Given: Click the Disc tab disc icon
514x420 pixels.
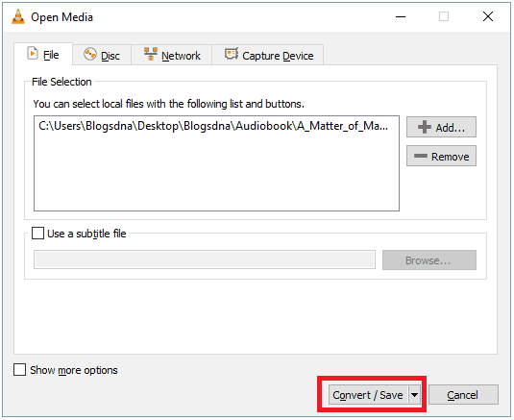Looking at the screenshot, I should 89,54.
